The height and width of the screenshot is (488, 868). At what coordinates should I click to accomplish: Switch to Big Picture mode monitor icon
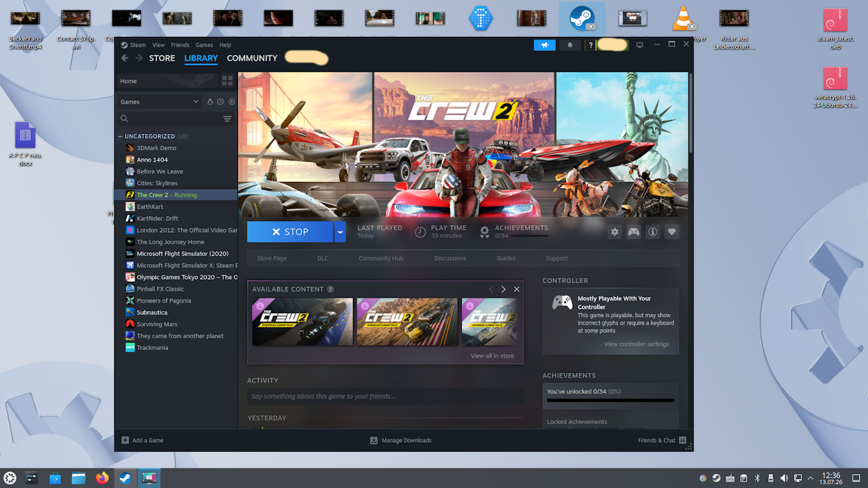click(x=639, y=45)
